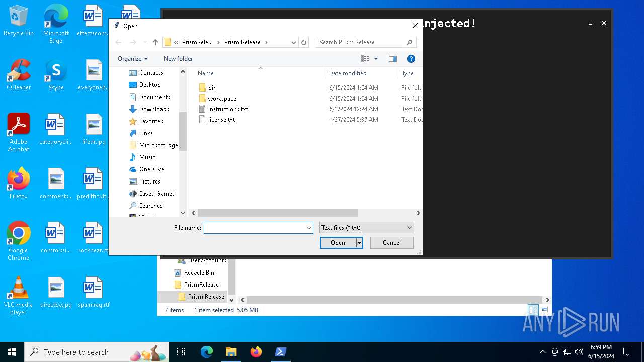Open directby.jpg desktop file
This screenshot has width=644, height=362.
tap(56, 292)
